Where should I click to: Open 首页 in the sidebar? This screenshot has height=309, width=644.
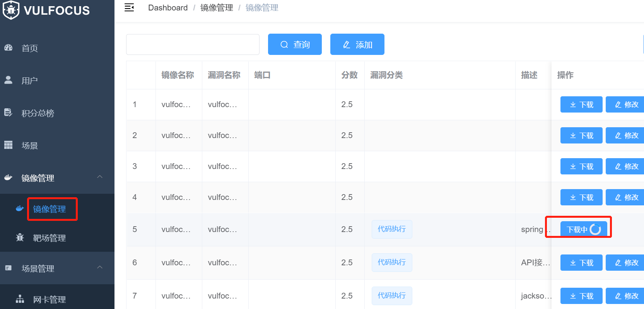[x=57, y=48]
